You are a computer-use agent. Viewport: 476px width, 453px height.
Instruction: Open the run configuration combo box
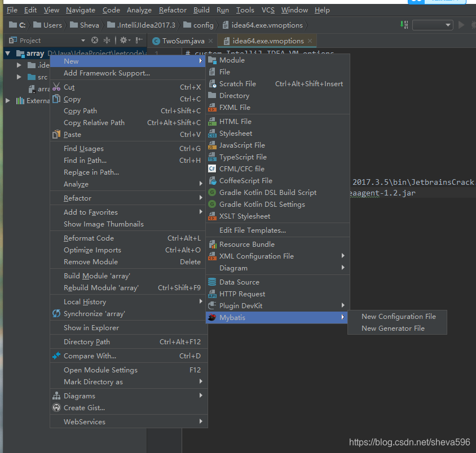pos(433,25)
